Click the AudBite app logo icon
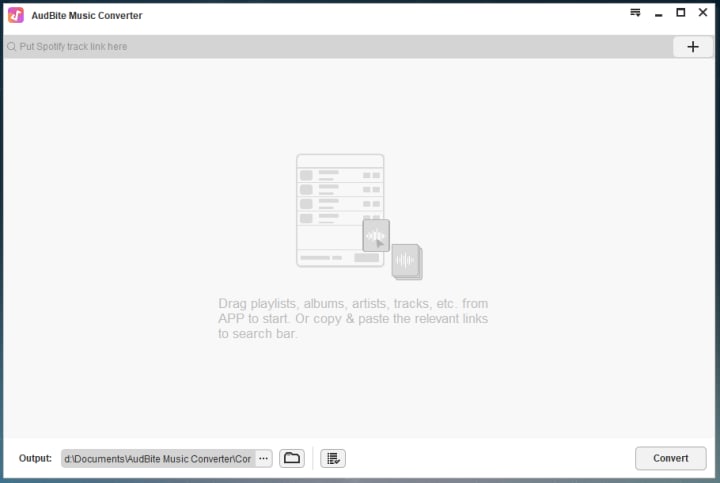This screenshot has width=720, height=483. [16, 15]
